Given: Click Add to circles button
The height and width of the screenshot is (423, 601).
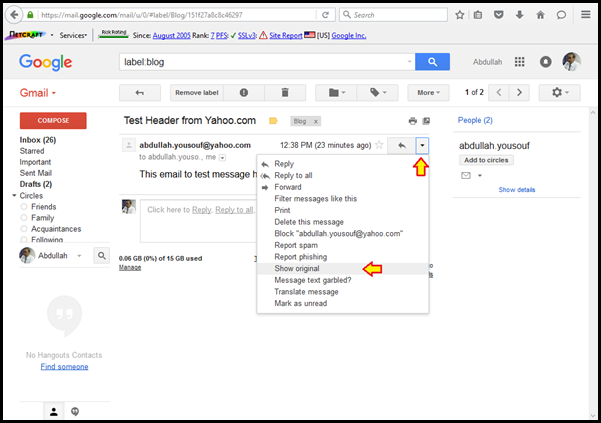Looking at the screenshot, I should (x=486, y=160).
